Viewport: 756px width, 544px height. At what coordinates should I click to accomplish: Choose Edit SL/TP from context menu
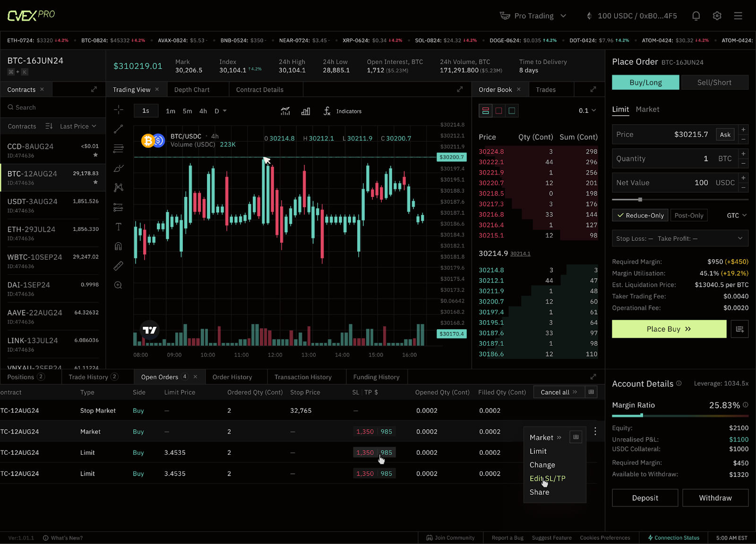coord(547,478)
